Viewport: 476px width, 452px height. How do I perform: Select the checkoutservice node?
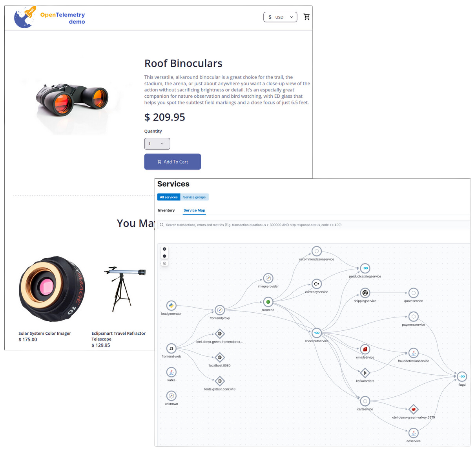(x=317, y=333)
